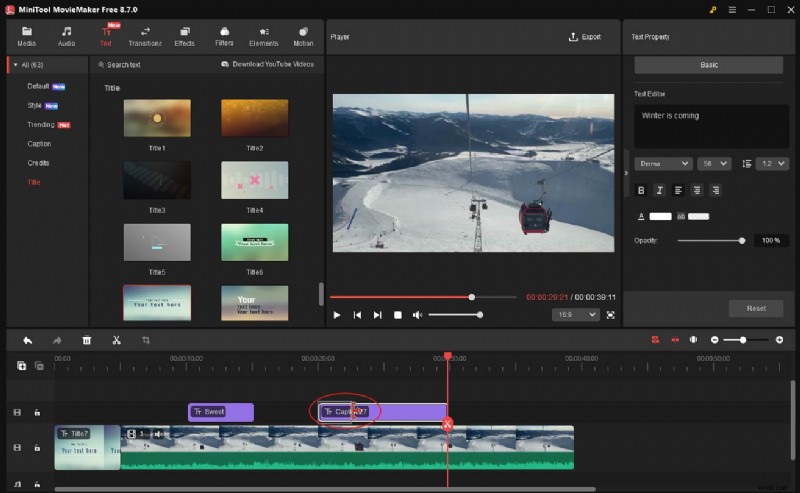Jump to next frame

378,315
